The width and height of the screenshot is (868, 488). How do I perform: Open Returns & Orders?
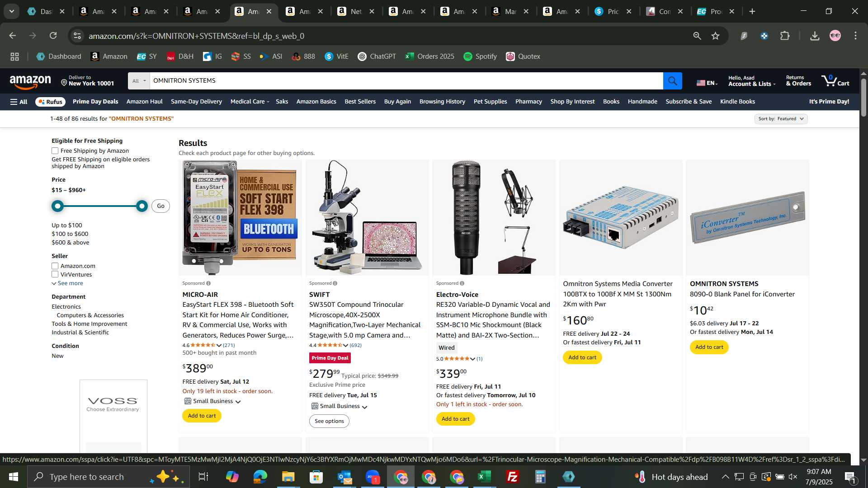[x=798, y=81]
